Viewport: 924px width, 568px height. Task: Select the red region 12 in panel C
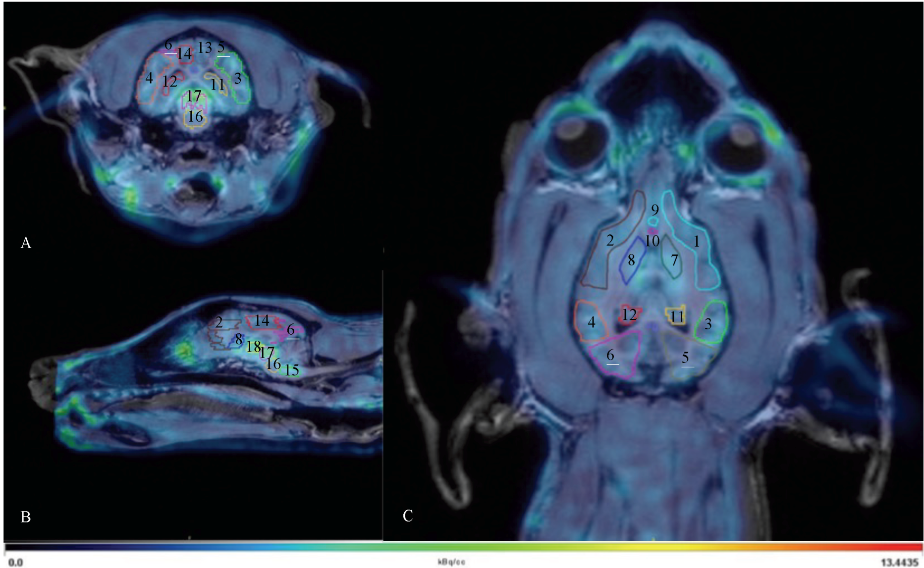(629, 315)
